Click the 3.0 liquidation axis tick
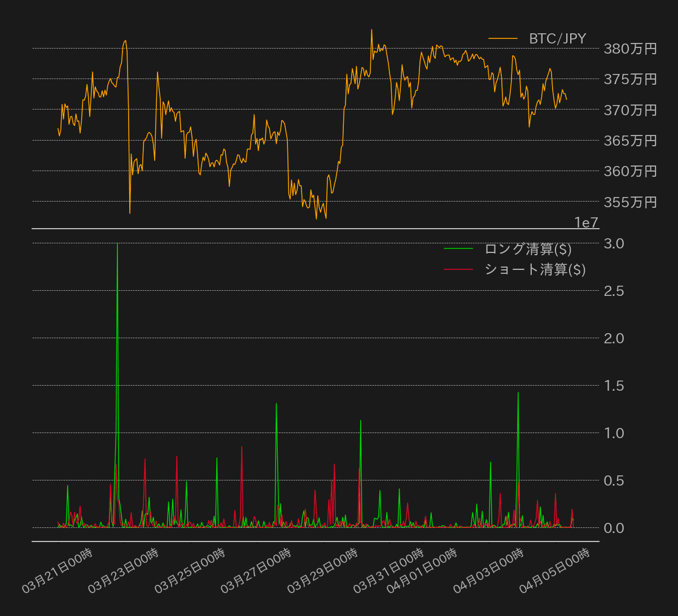The image size is (678, 616). [x=614, y=244]
